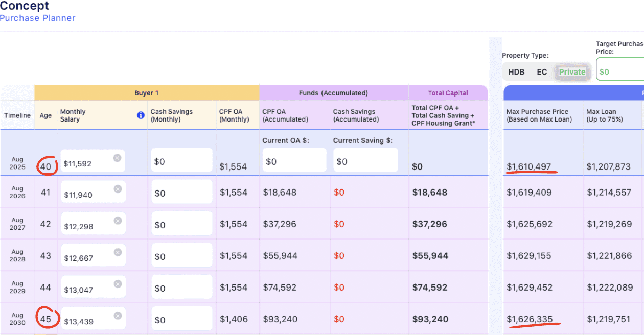Click the Target Purchase Price field
Viewport: 644px width, 335px height.
tap(621, 72)
